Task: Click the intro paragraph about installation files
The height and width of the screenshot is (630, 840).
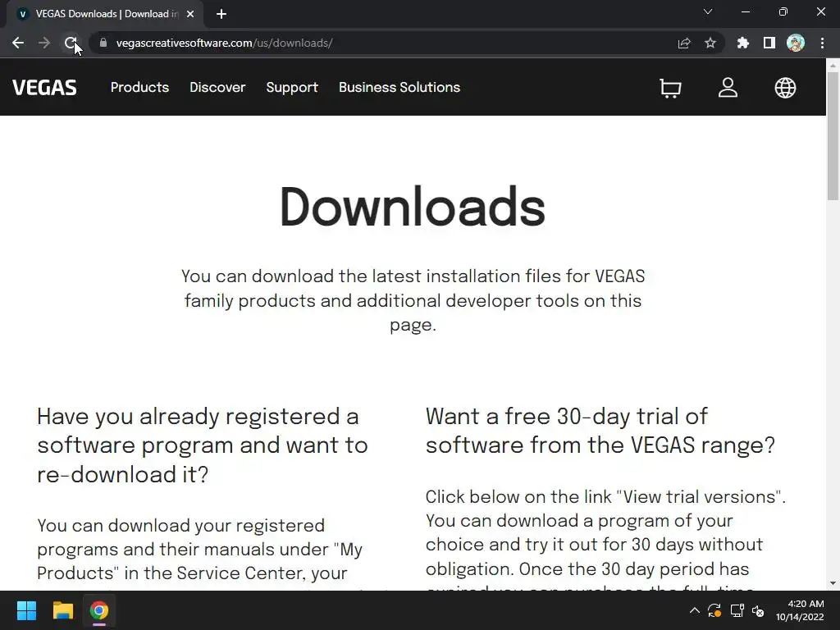Action: click(x=413, y=300)
